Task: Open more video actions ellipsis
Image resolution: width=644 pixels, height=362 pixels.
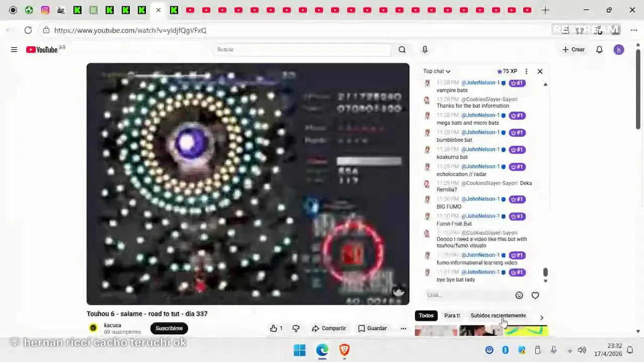Action: pyautogui.click(x=403, y=328)
